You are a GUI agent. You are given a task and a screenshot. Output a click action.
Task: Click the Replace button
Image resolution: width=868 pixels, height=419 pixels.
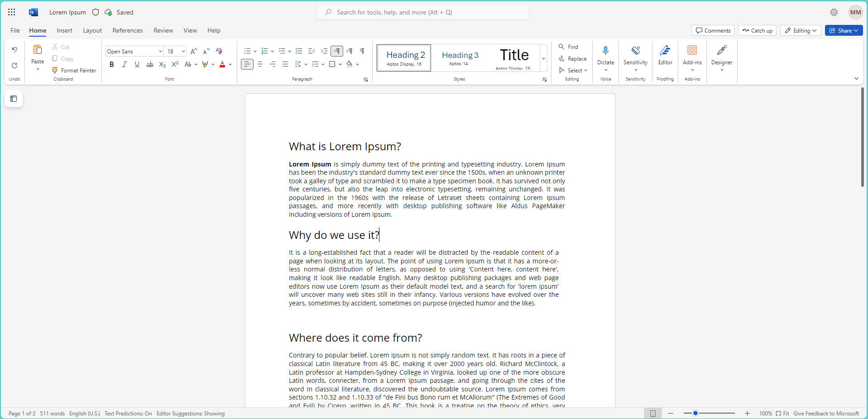(572, 58)
